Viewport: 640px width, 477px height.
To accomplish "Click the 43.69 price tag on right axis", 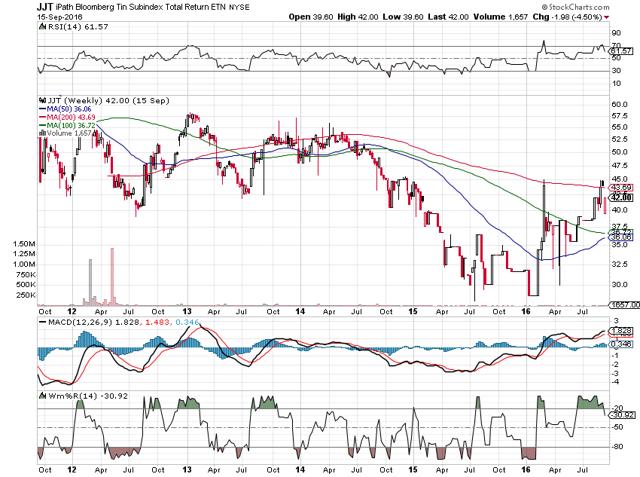I will [x=621, y=188].
